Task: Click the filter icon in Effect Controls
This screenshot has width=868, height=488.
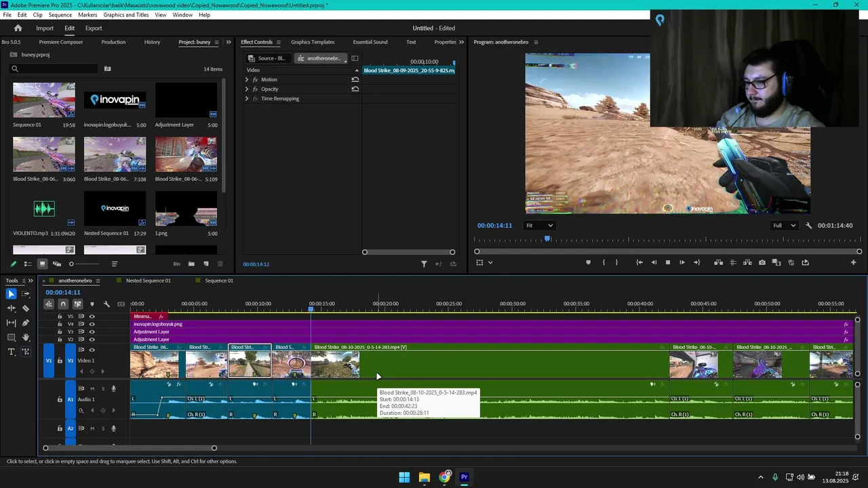Action: (x=424, y=264)
